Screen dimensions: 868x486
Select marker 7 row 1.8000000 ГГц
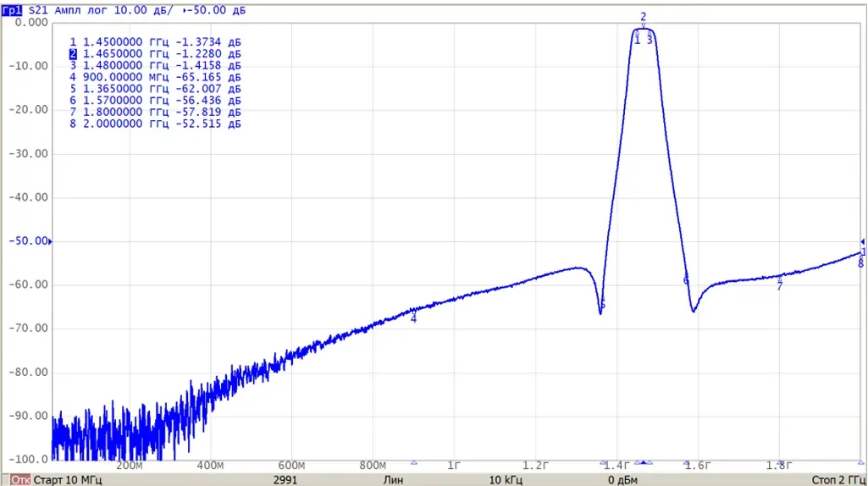point(155,112)
